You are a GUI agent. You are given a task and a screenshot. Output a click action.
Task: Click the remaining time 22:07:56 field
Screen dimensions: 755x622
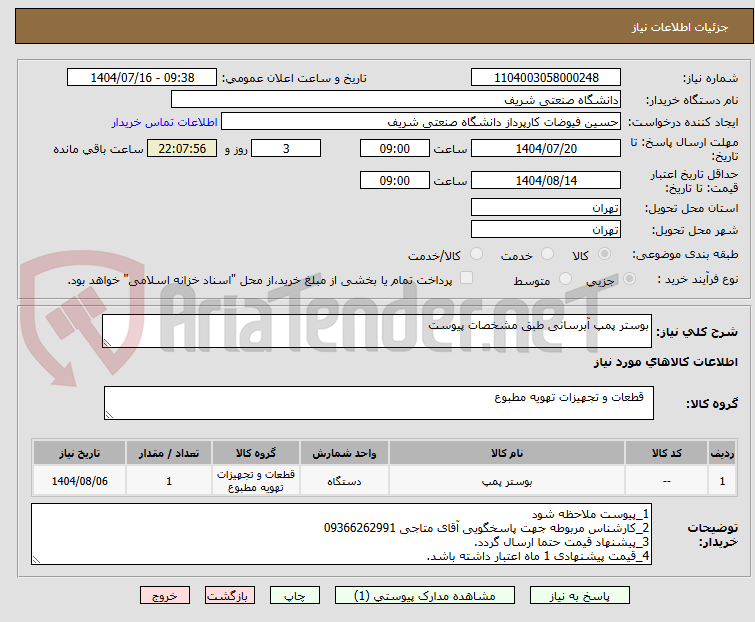(x=182, y=148)
